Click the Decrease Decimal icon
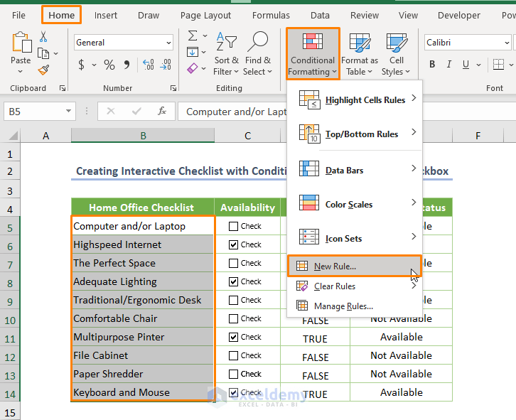 (x=165, y=65)
